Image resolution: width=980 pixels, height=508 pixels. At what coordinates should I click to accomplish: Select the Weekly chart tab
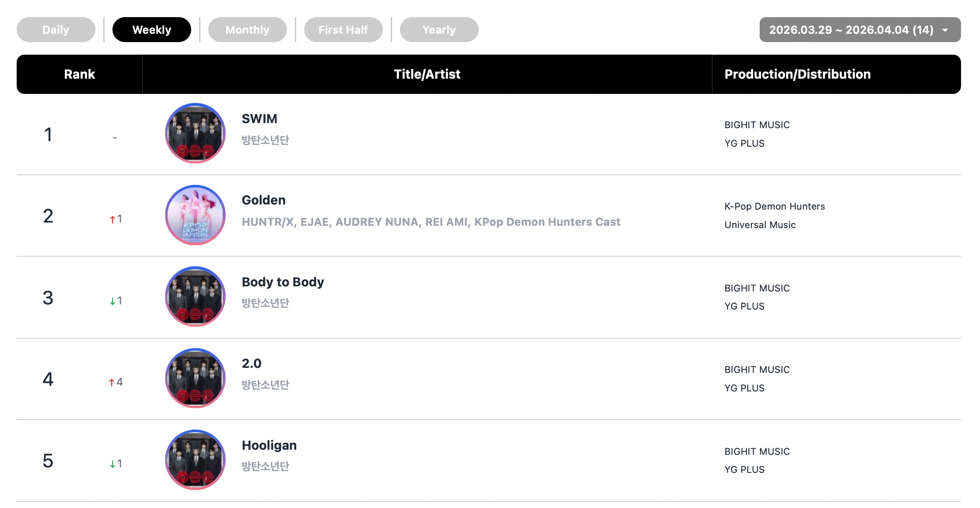pos(152,30)
